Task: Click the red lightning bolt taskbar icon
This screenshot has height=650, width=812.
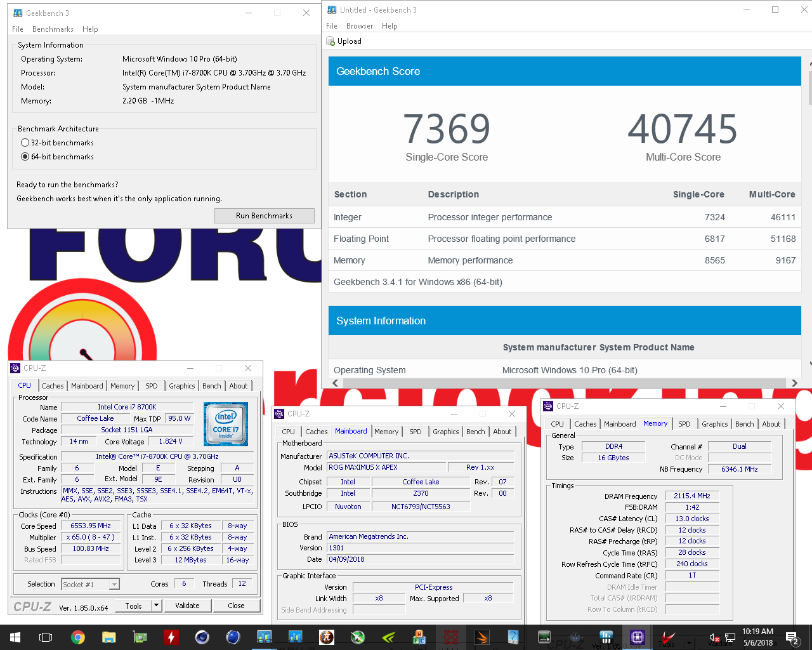Action: 171,637
